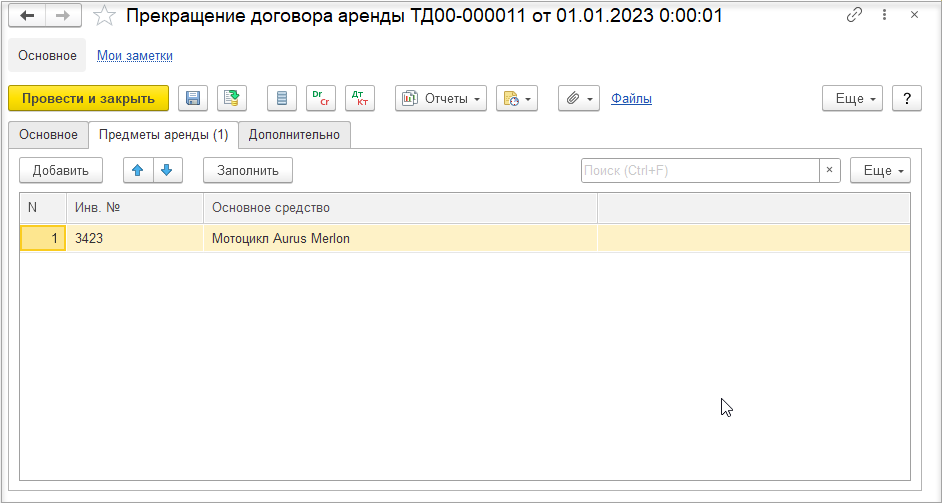Click the Провести и закрыть button

tap(88, 99)
